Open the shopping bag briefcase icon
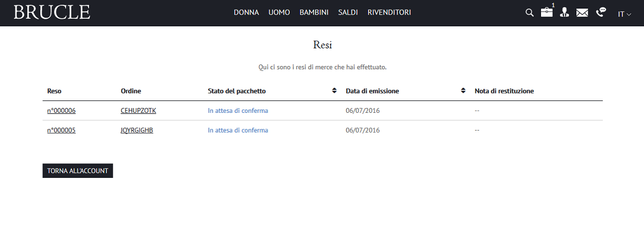The height and width of the screenshot is (231, 644). pos(546,13)
